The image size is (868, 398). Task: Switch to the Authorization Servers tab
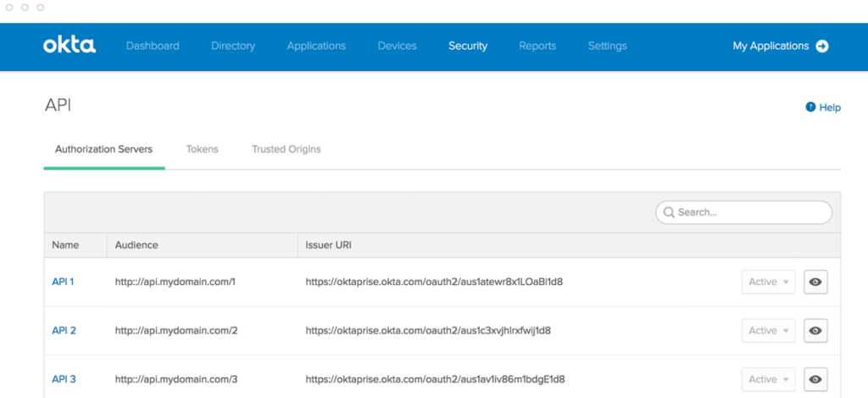pyautogui.click(x=104, y=149)
